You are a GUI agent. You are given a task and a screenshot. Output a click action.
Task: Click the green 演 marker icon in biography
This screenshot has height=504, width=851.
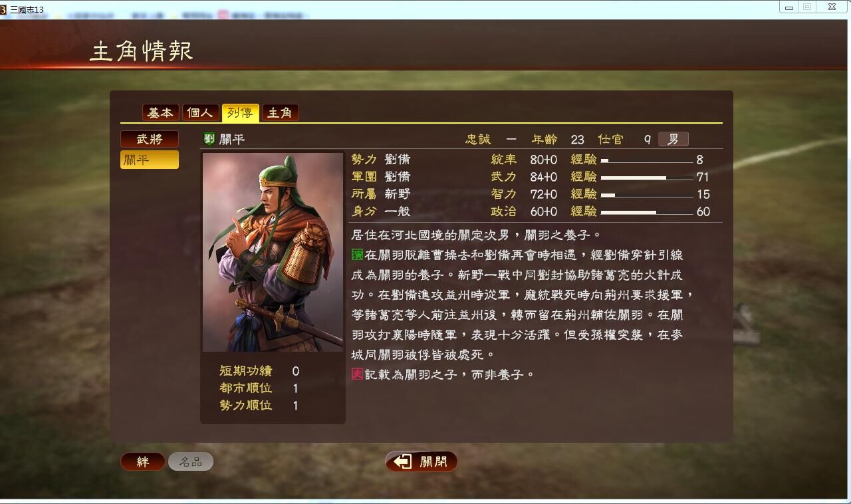tap(357, 255)
